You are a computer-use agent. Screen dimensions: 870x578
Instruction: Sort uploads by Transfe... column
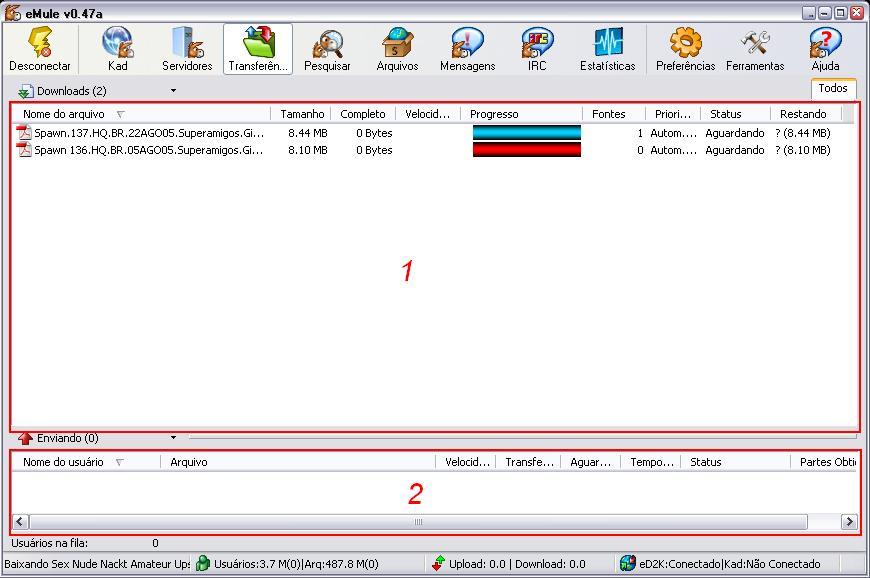pyautogui.click(x=529, y=462)
